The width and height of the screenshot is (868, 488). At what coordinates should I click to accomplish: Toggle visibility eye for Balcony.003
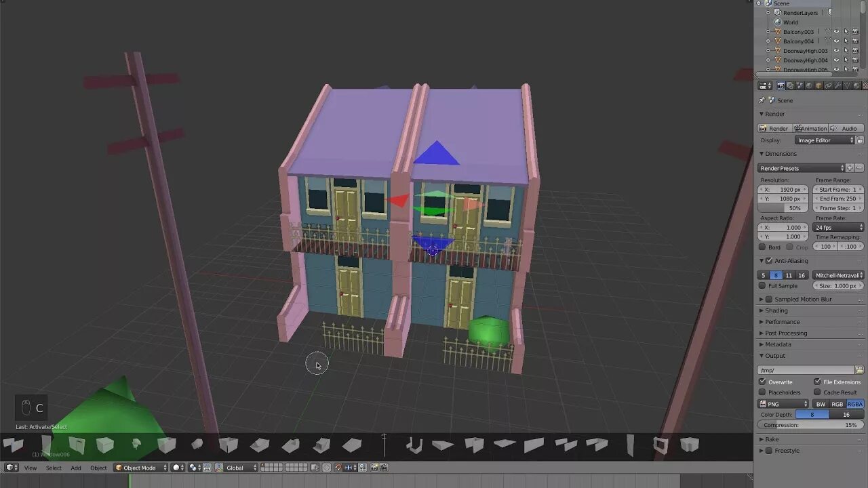coord(836,32)
